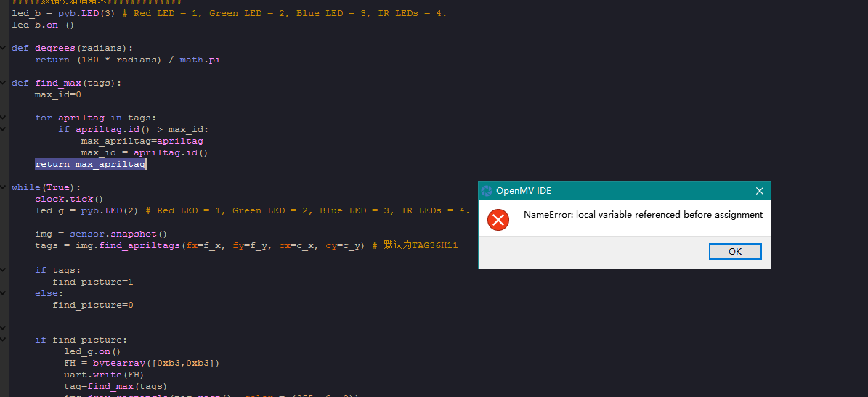Click the 'uart.write(FH)' line
Image resolution: width=868 pixels, height=397 pixels.
click(104, 375)
